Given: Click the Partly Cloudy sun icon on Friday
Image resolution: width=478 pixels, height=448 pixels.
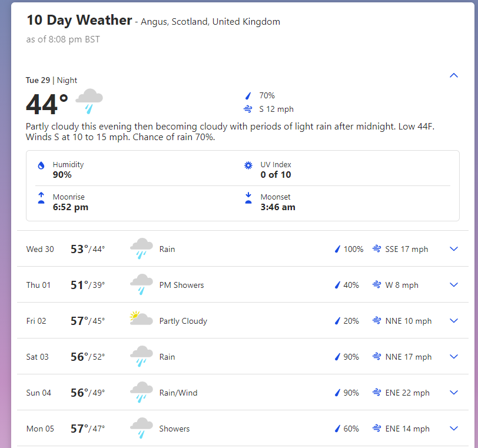Looking at the screenshot, I should (x=141, y=320).
